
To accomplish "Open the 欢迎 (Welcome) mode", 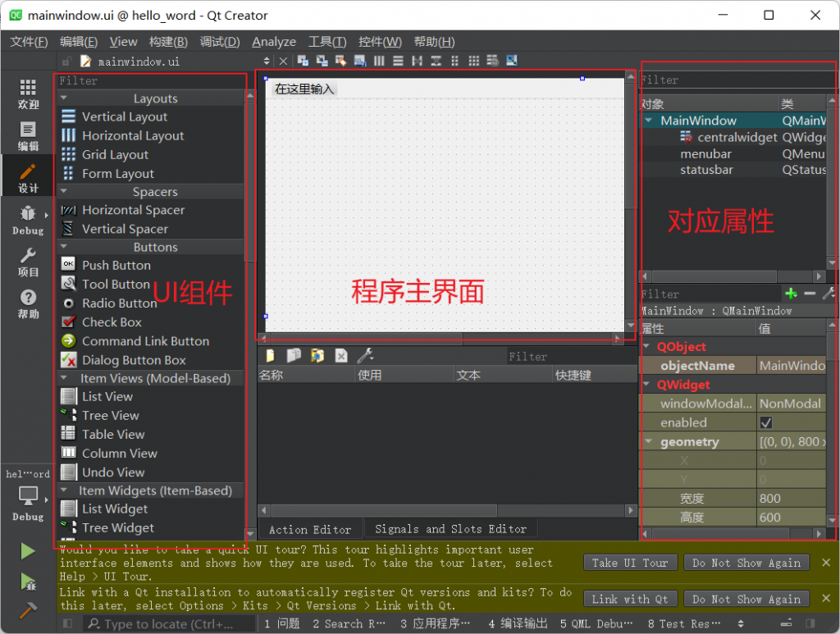I will click(28, 94).
